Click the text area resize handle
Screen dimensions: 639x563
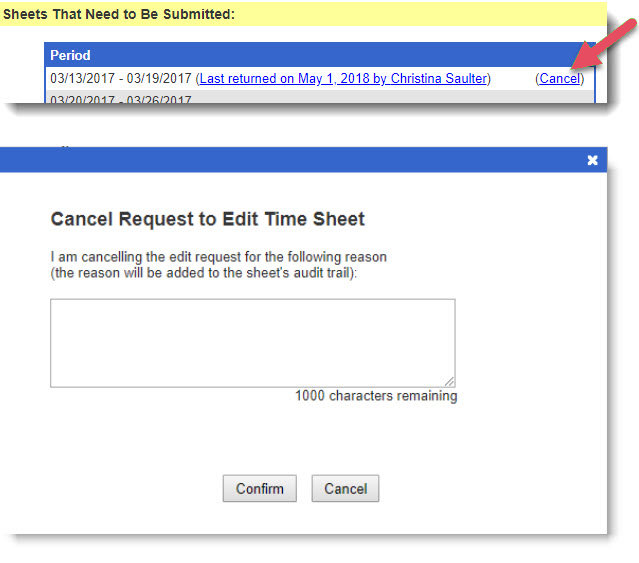point(450,381)
